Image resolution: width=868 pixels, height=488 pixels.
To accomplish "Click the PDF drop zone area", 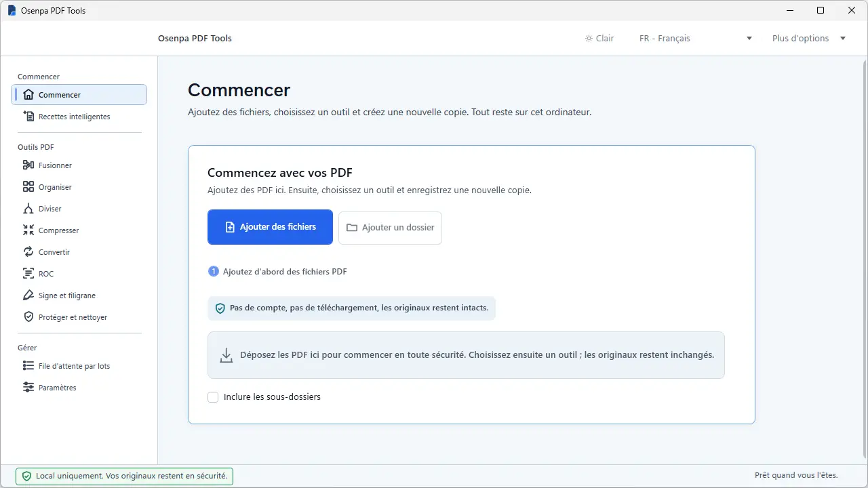I will click(466, 355).
